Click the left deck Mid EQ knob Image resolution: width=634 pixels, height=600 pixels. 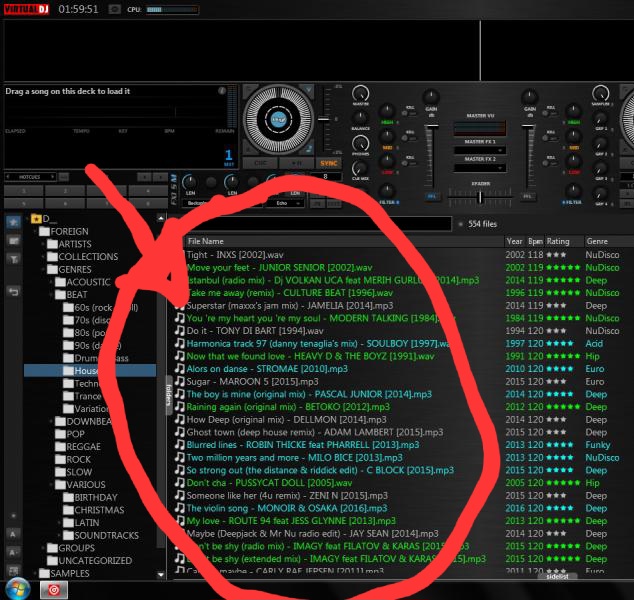(387, 137)
